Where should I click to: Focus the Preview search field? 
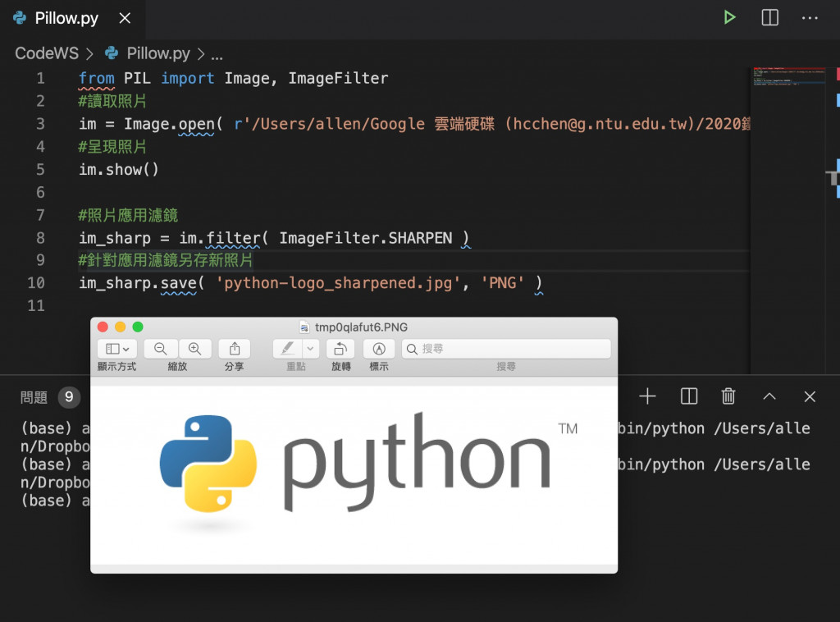pyautogui.click(x=506, y=349)
